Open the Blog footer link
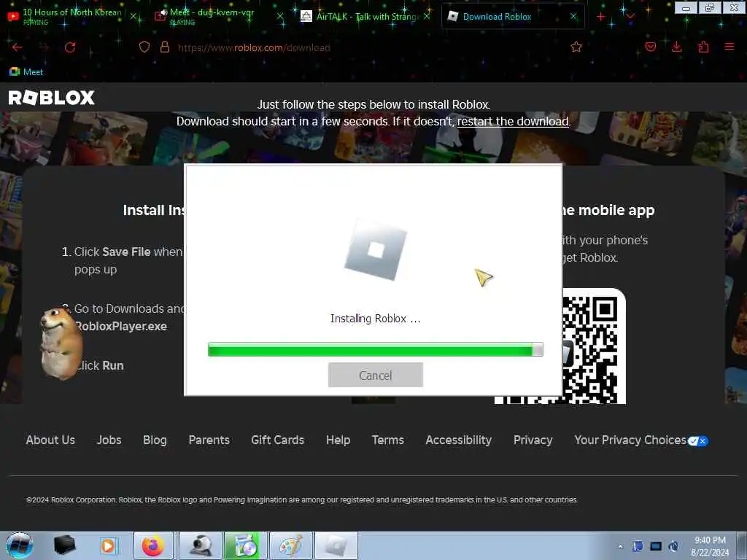The image size is (747, 560). (x=155, y=440)
